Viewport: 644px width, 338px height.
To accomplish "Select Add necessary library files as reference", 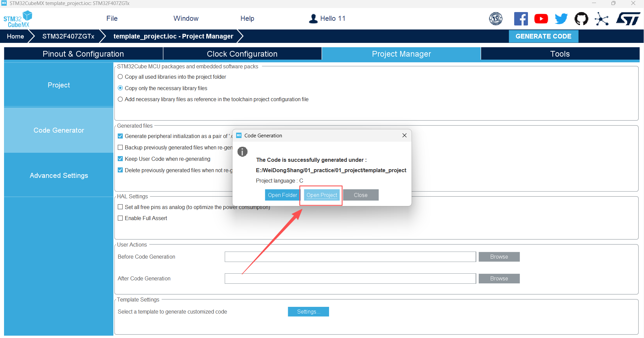I will 120,99.
